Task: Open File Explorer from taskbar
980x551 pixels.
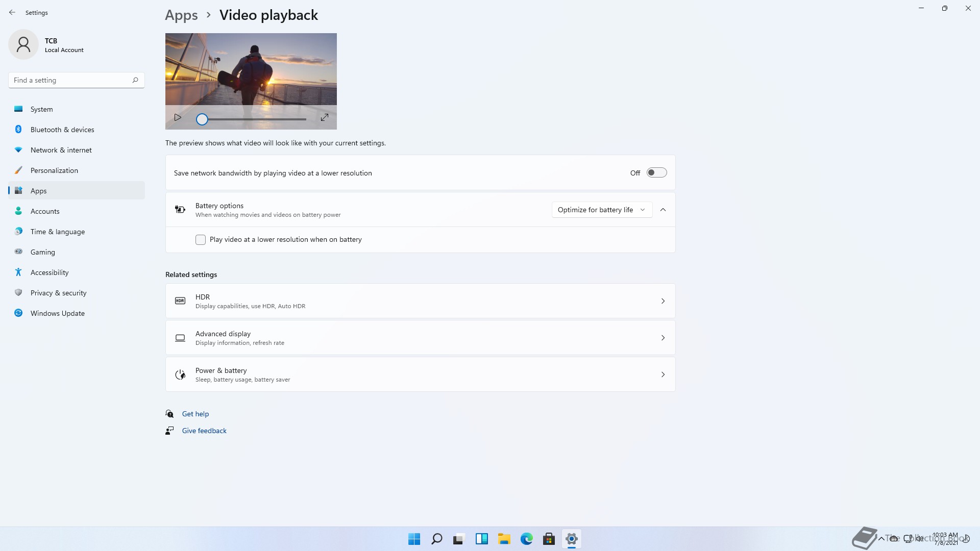Action: pos(504,539)
